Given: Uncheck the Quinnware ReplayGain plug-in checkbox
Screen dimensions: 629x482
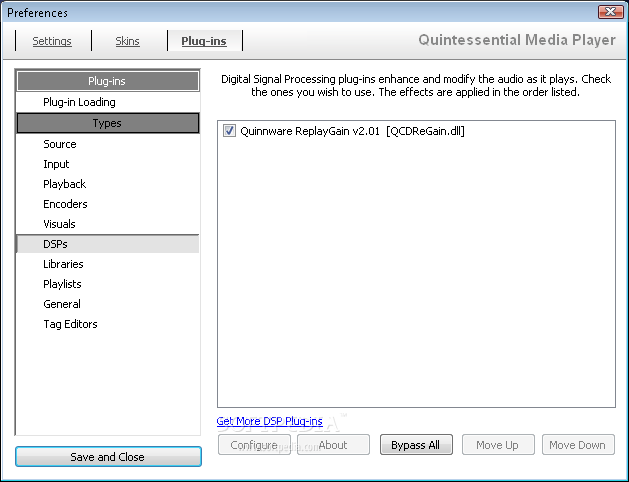Looking at the screenshot, I should tap(229, 131).
